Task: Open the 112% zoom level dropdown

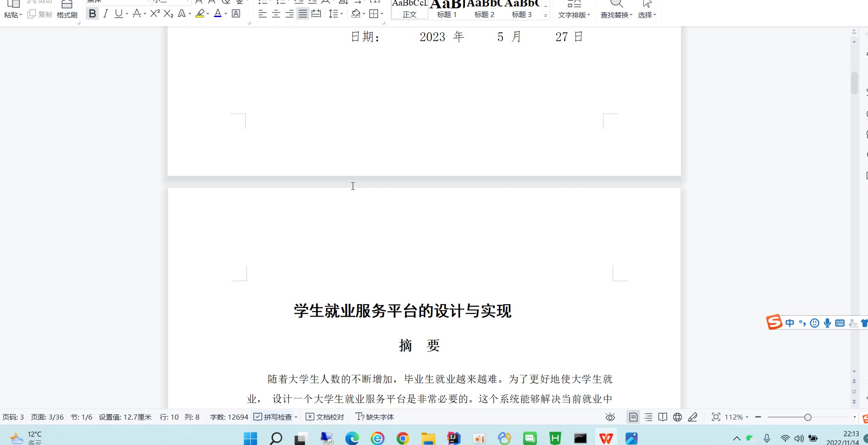Action: click(x=736, y=417)
